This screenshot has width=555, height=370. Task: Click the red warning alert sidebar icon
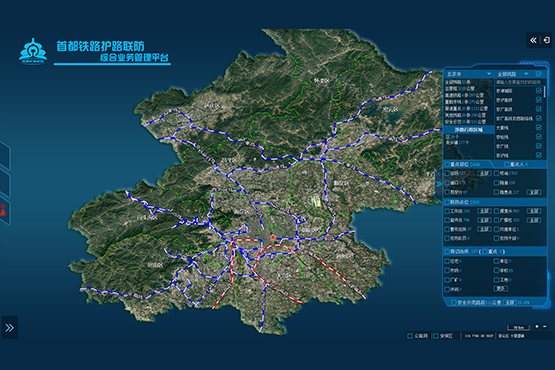pos(3,210)
